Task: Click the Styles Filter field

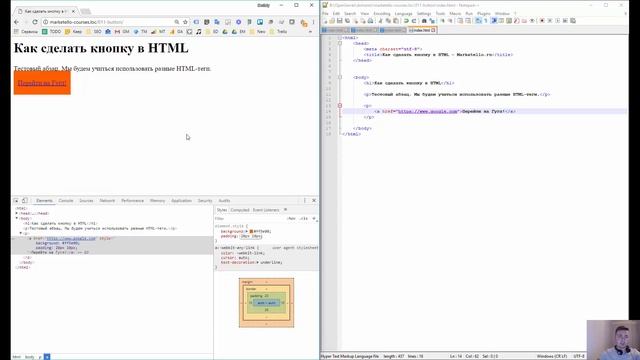Action: coord(249,219)
